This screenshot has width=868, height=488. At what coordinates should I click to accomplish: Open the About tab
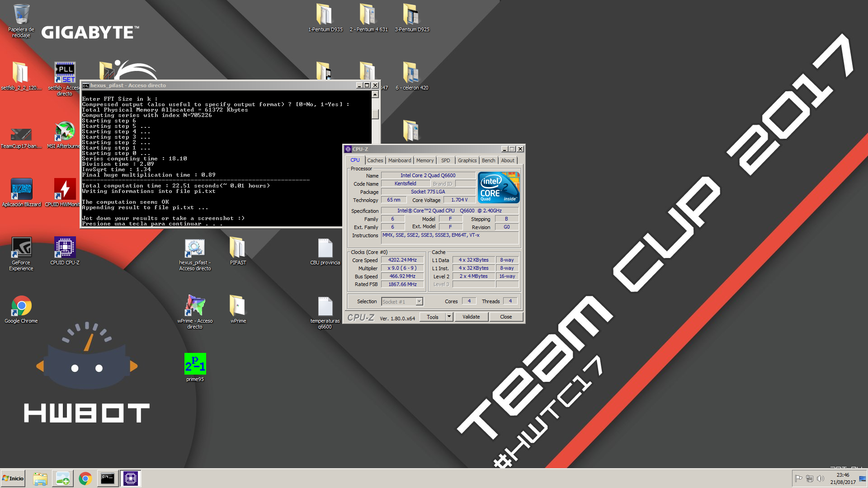point(508,160)
